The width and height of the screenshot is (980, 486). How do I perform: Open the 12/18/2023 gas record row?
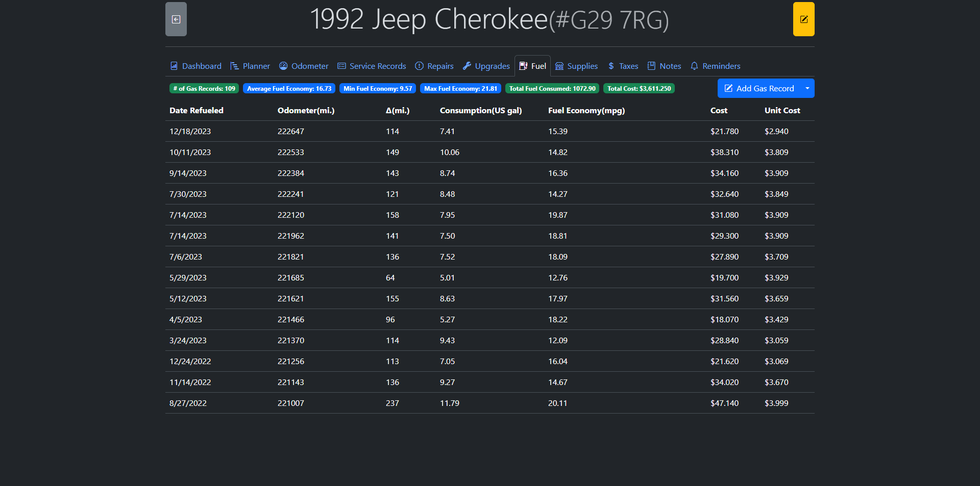tap(489, 132)
